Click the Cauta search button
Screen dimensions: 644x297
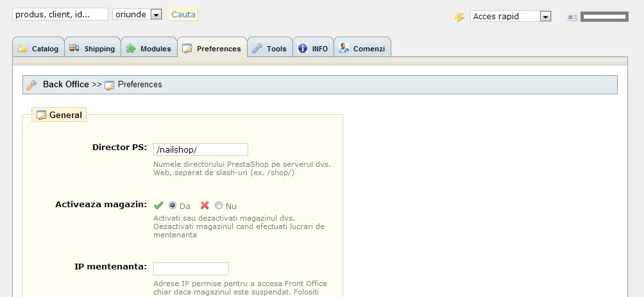click(183, 14)
